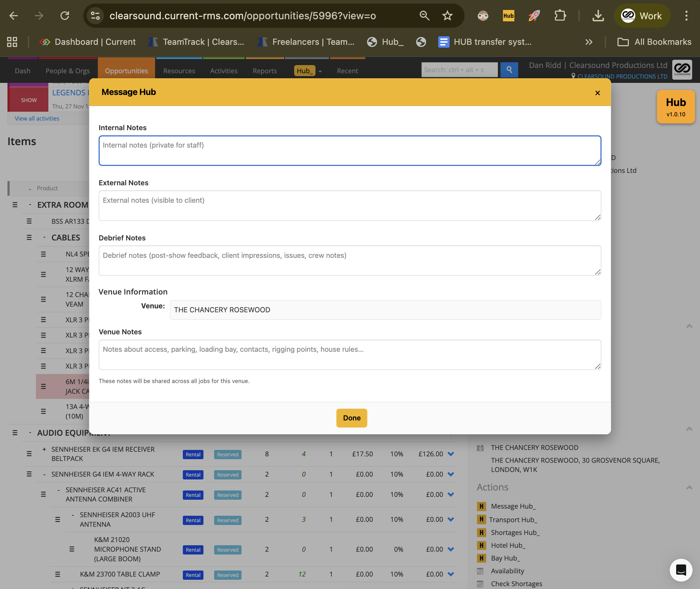Click drag handle for K&M 23700 TABLE CLAMP

(58, 574)
